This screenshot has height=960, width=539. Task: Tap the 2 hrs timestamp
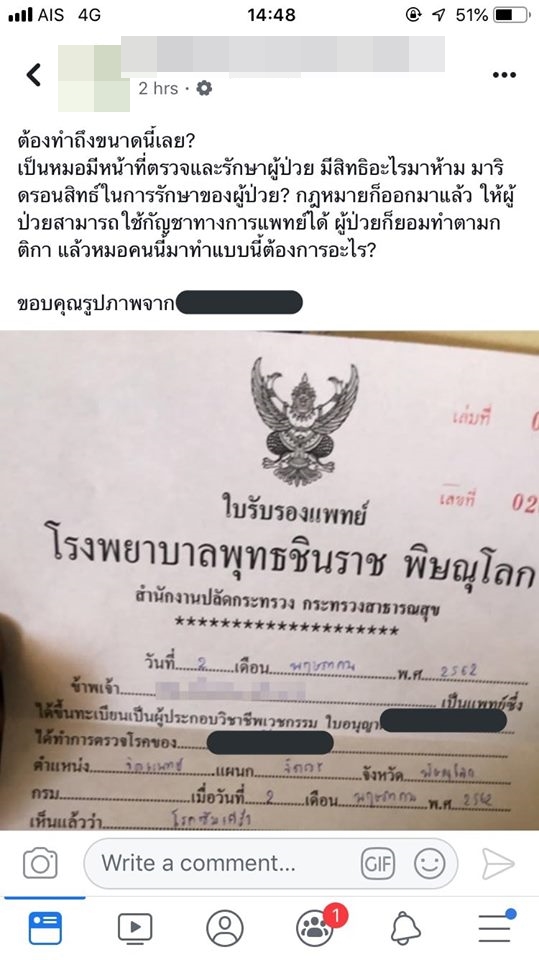click(158, 89)
